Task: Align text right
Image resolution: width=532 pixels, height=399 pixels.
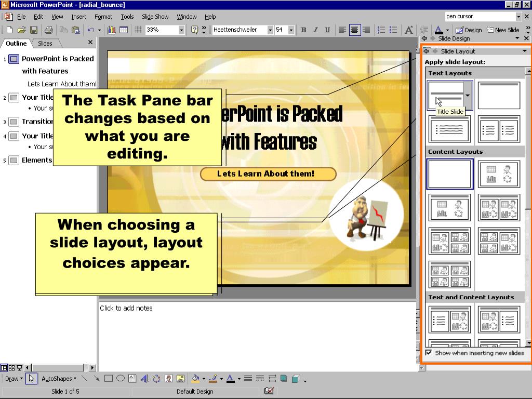Action: (x=366, y=30)
